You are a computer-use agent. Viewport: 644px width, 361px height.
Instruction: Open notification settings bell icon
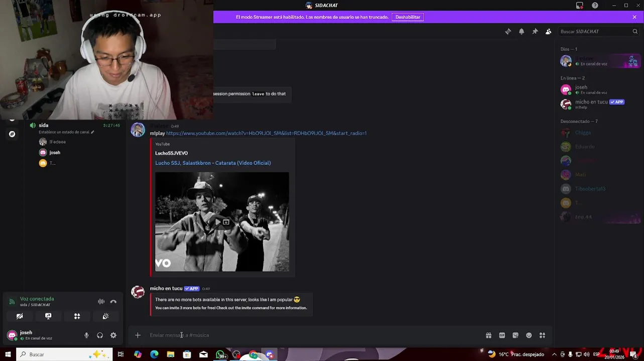coord(522,31)
